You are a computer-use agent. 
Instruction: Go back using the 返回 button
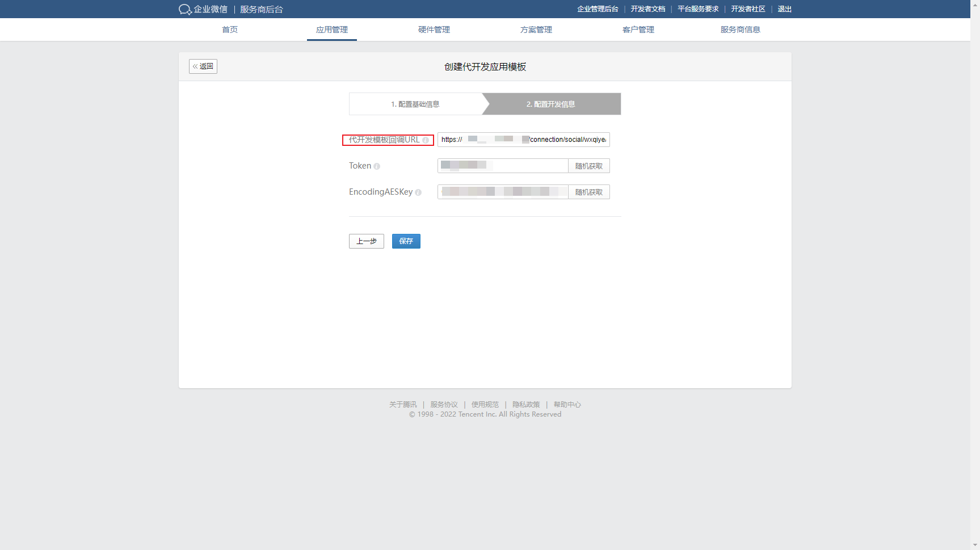pos(203,66)
